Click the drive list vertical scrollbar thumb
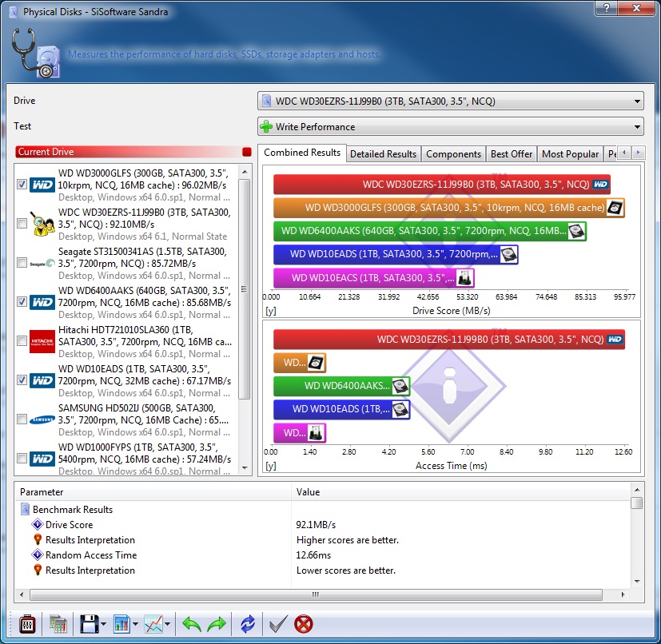661x644 pixels. (245, 288)
